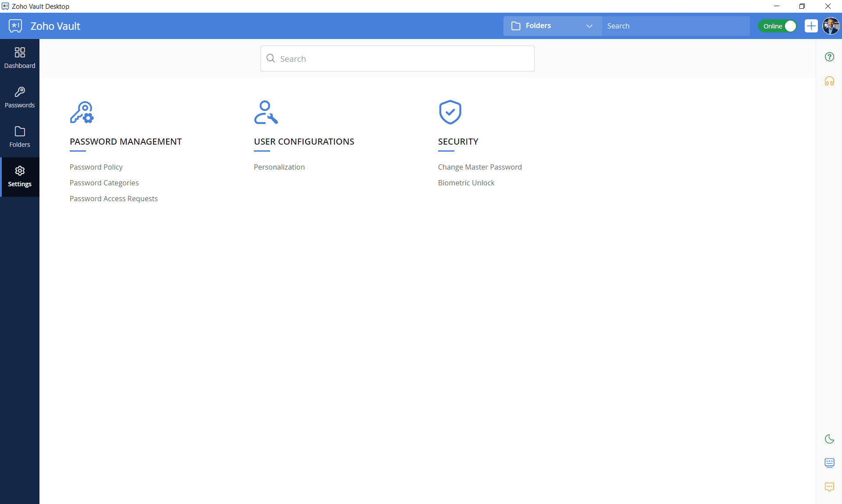Open the keyboard shortcuts icon
The width and height of the screenshot is (842, 504).
829,463
